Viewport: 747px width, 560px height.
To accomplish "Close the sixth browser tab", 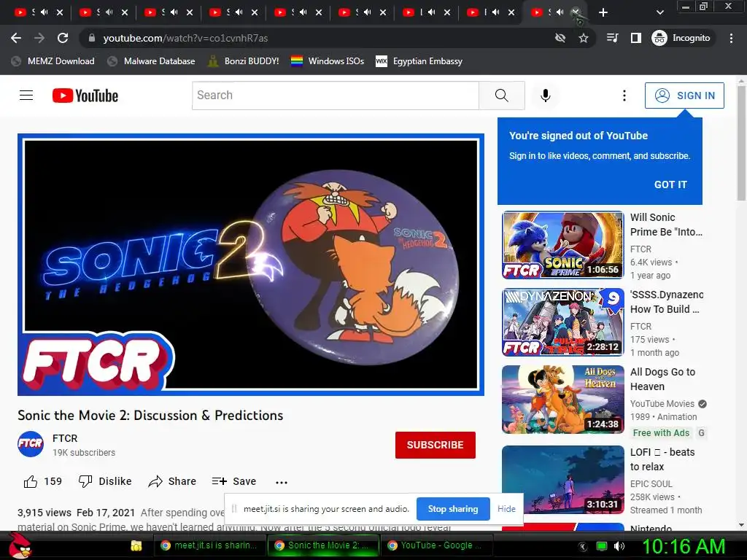I will 383,12.
